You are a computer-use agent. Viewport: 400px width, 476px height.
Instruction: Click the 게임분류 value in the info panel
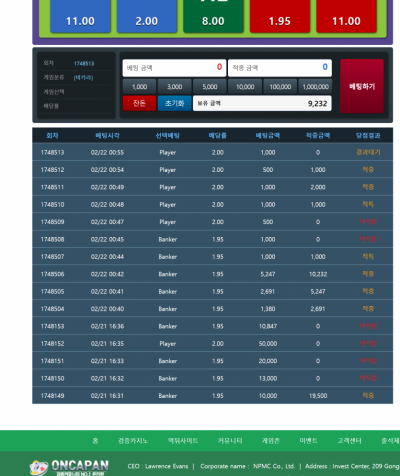coord(83,78)
